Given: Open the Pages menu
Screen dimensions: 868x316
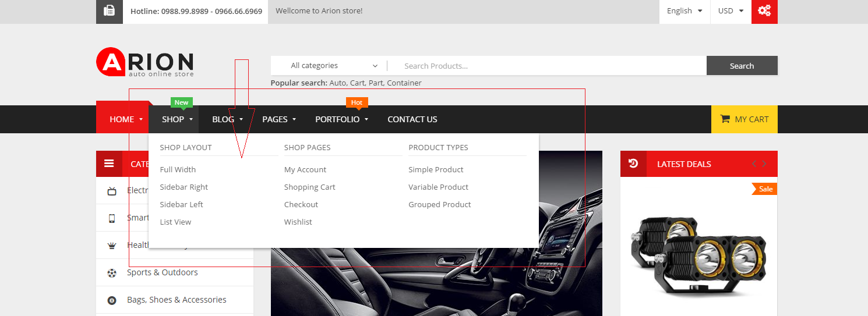Looking at the screenshot, I should (279, 119).
